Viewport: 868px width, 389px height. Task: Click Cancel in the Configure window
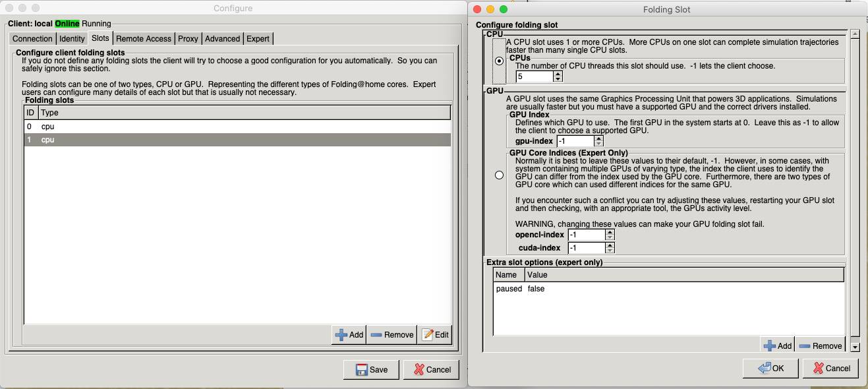point(431,369)
